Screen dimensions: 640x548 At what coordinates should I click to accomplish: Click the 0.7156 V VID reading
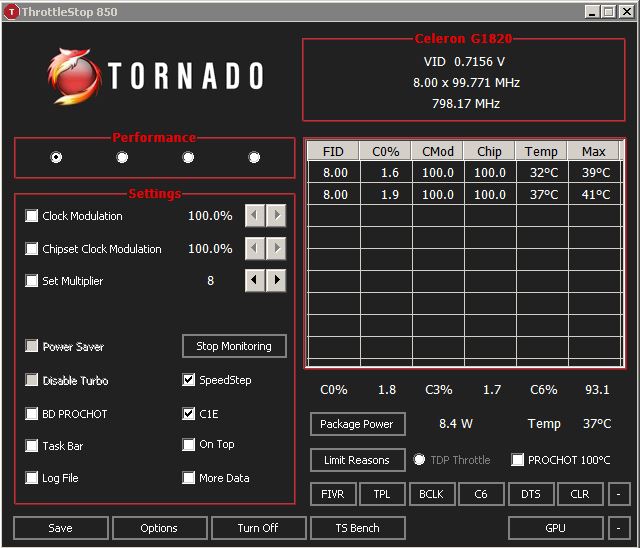(479, 62)
